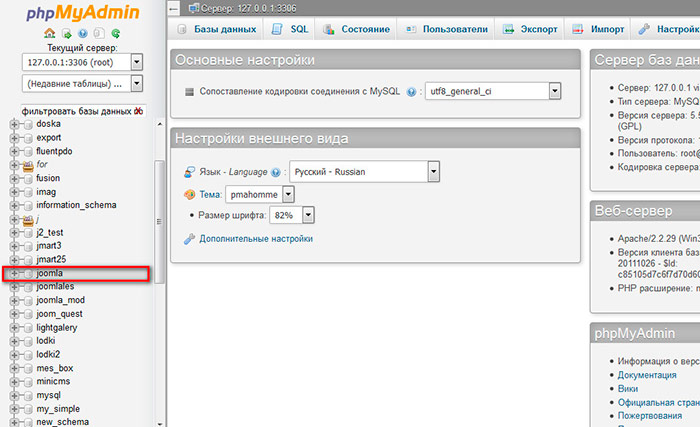Click the navigation scrollbar up arrow
This screenshot has width=700, height=427.
(x=160, y=124)
